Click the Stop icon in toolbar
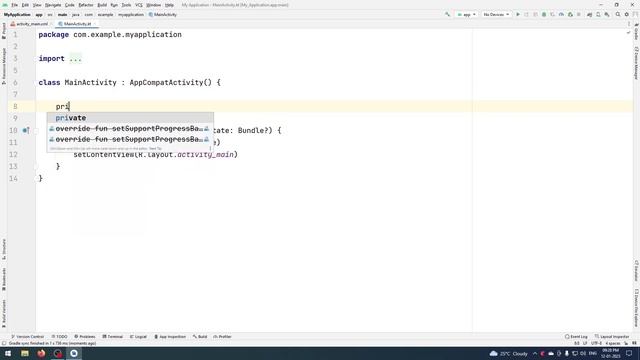 tap(578, 15)
